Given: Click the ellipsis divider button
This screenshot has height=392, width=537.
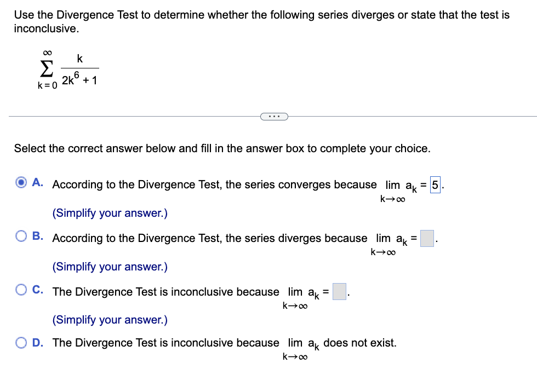Looking at the screenshot, I should click(x=274, y=116).
